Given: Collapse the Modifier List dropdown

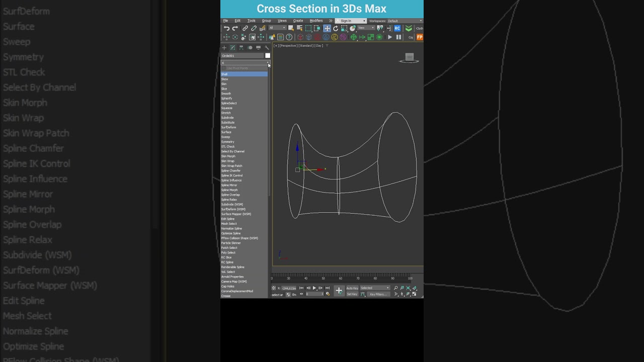Looking at the screenshot, I should [267, 62].
